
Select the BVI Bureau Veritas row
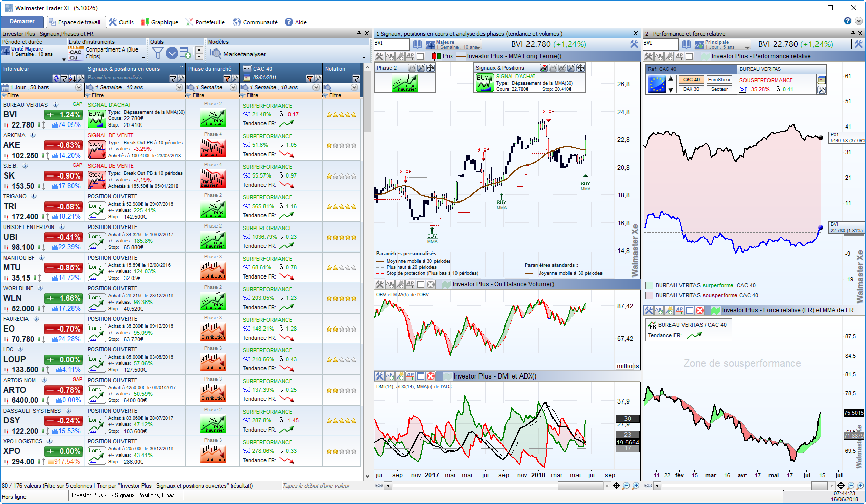click(181, 115)
